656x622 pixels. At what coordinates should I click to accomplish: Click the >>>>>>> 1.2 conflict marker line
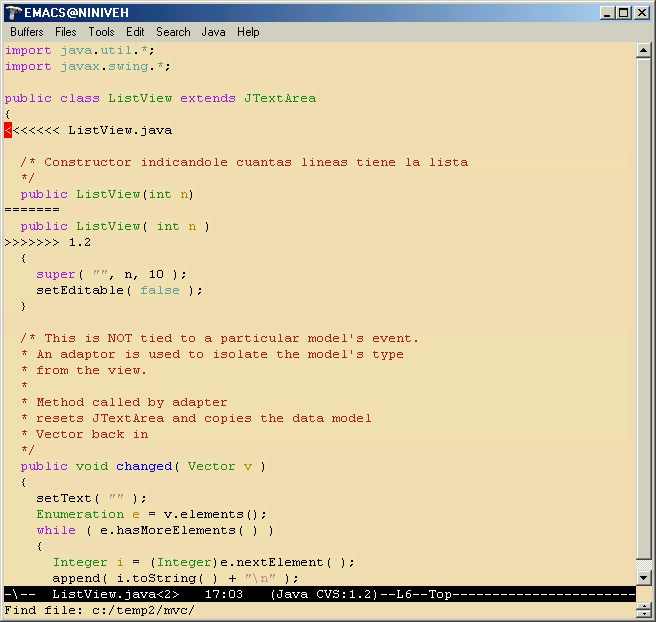[x=48, y=242]
